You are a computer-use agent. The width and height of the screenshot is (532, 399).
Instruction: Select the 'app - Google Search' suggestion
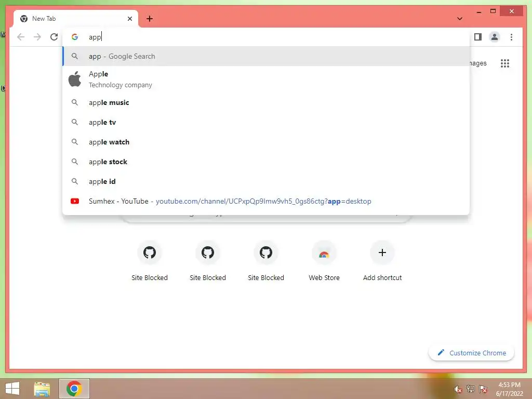pos(267,56)
